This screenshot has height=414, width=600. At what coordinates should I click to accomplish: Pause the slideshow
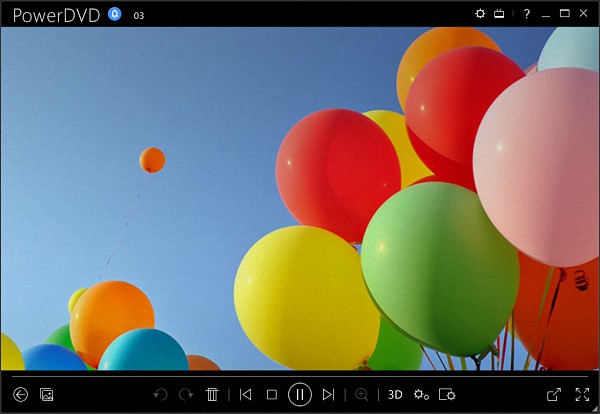click(299, 395)
